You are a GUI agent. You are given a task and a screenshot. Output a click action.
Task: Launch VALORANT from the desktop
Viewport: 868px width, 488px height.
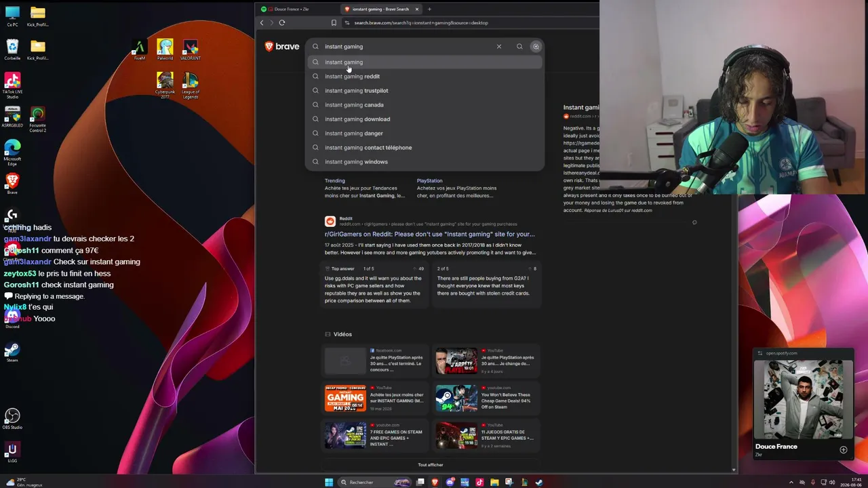pos(191,49)
